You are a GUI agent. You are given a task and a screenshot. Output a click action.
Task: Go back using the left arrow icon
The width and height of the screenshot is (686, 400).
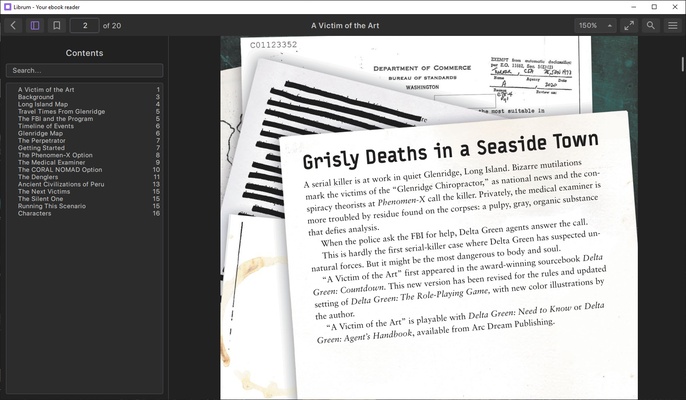pos(13,25)
